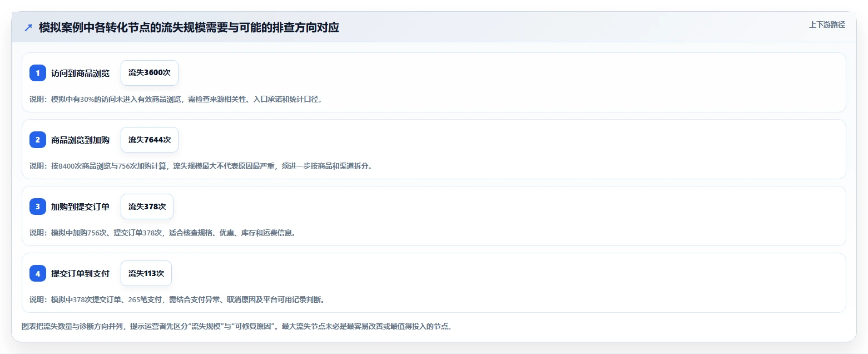Click the 流失113次 badge
Screen dimensions: 868x354
click(146, 273)
